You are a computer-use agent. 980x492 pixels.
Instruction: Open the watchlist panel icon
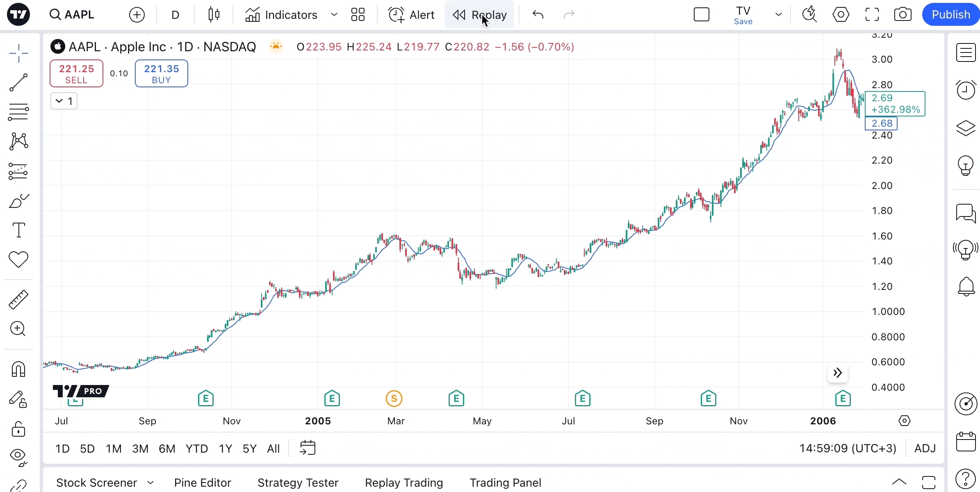pos(966,53)
